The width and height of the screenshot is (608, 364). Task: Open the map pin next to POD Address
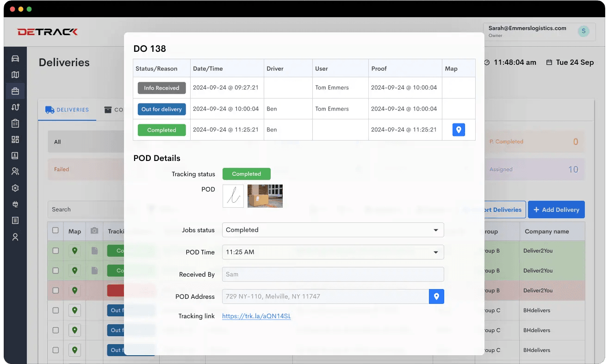436,296
